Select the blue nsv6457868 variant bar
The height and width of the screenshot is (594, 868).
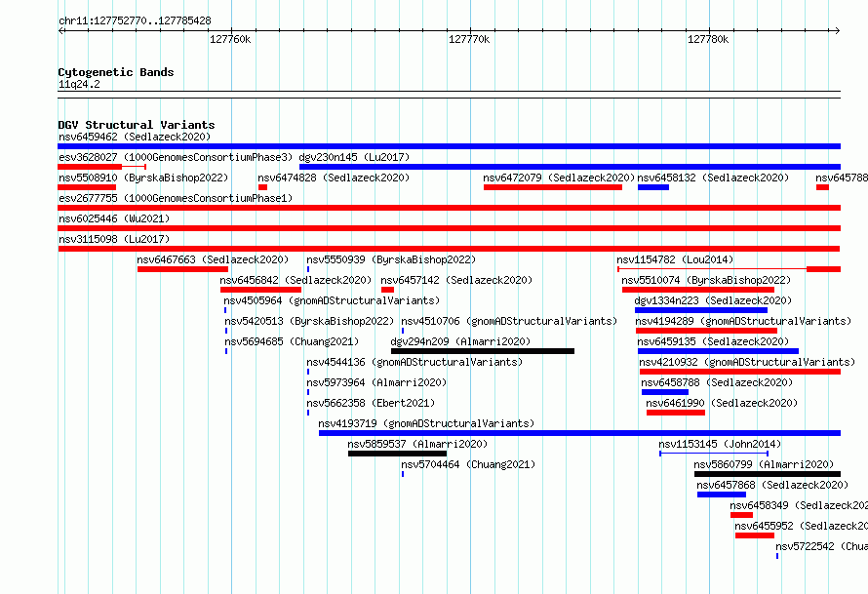click(722, 495)
